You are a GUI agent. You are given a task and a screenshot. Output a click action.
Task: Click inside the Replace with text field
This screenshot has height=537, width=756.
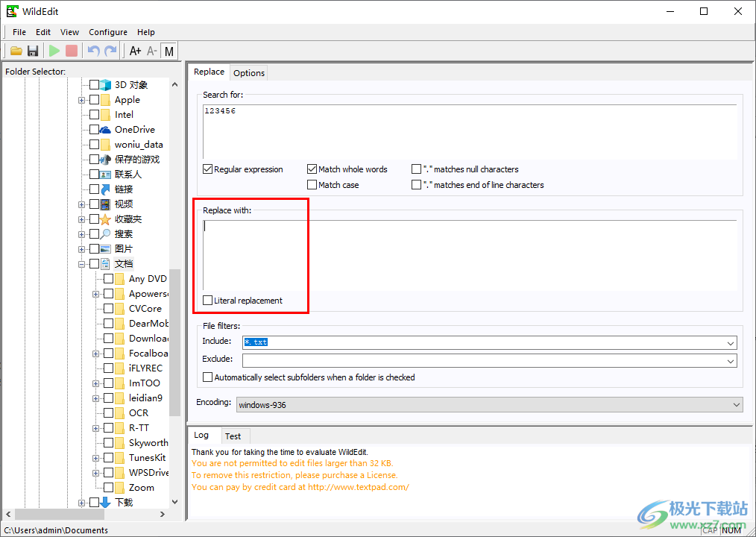click(x=470, y=254)
